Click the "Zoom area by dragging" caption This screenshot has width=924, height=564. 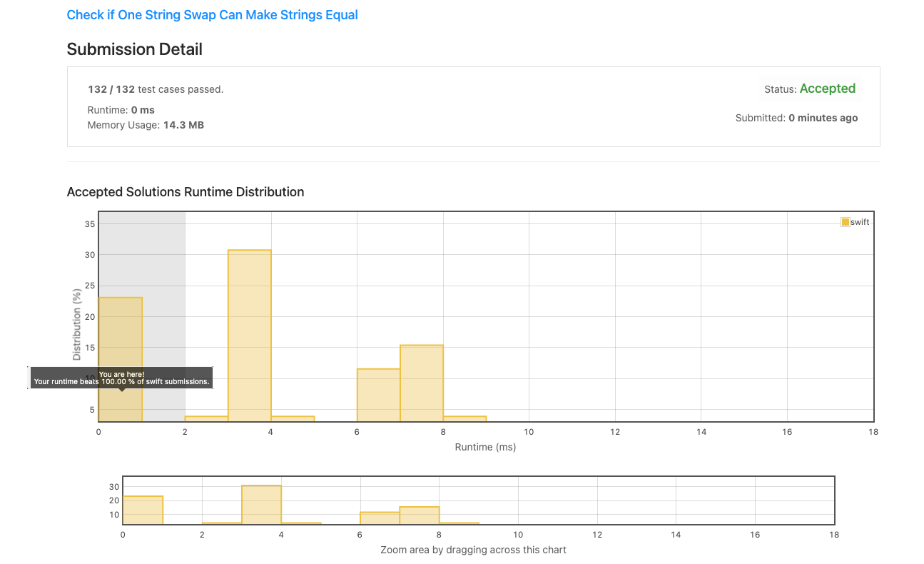tap(474, 550)
